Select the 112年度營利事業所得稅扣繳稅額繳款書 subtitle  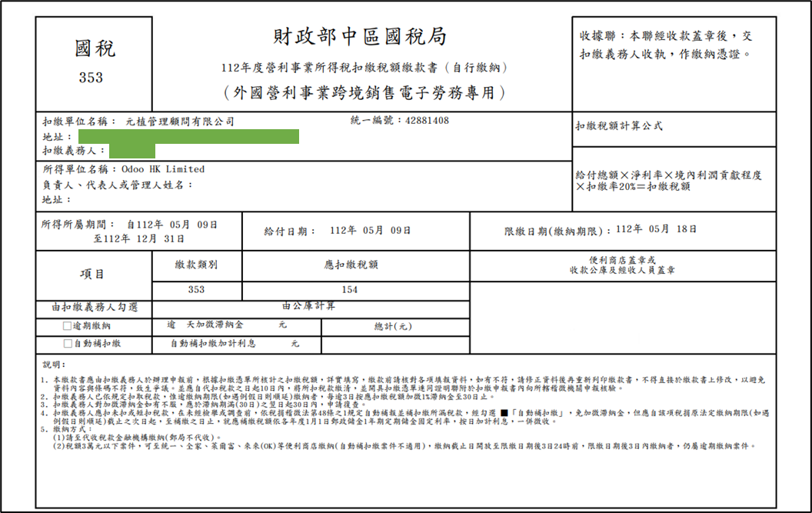coord(364,68)
